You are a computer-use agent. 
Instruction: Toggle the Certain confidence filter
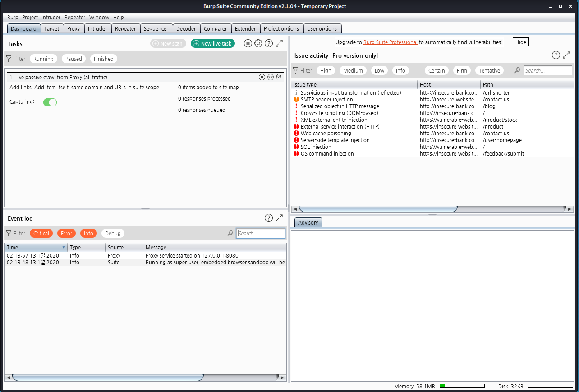click(437, 70)
